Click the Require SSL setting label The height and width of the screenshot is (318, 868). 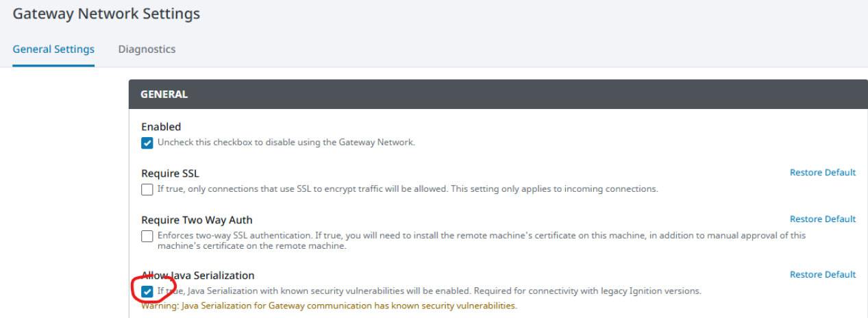click(x=170, y=173)
